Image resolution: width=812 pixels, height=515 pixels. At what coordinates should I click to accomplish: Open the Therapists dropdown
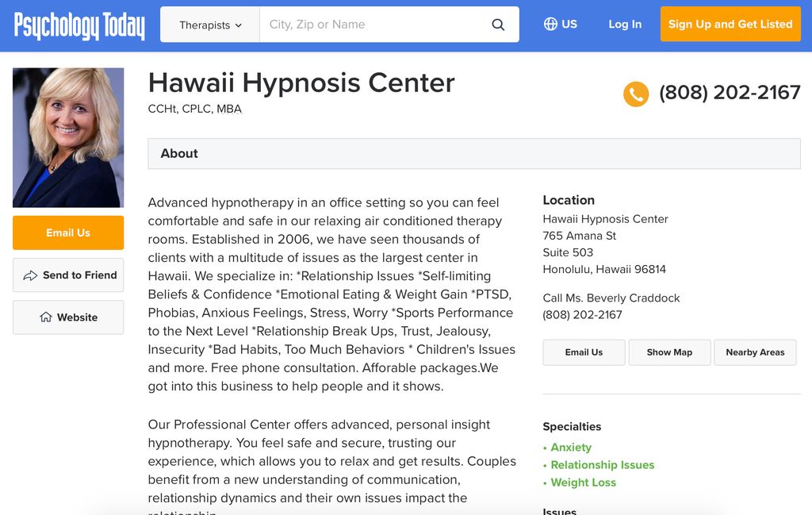(209, 25)
